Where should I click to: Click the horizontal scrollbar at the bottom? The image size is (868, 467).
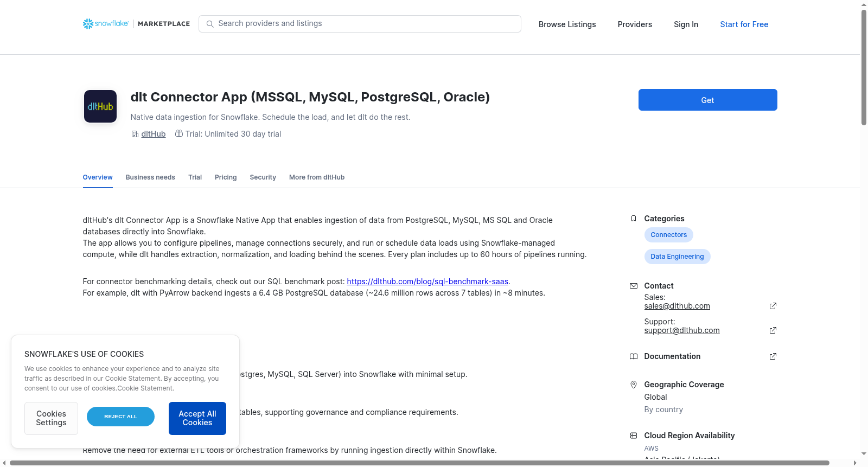click(x=419, y=463)
